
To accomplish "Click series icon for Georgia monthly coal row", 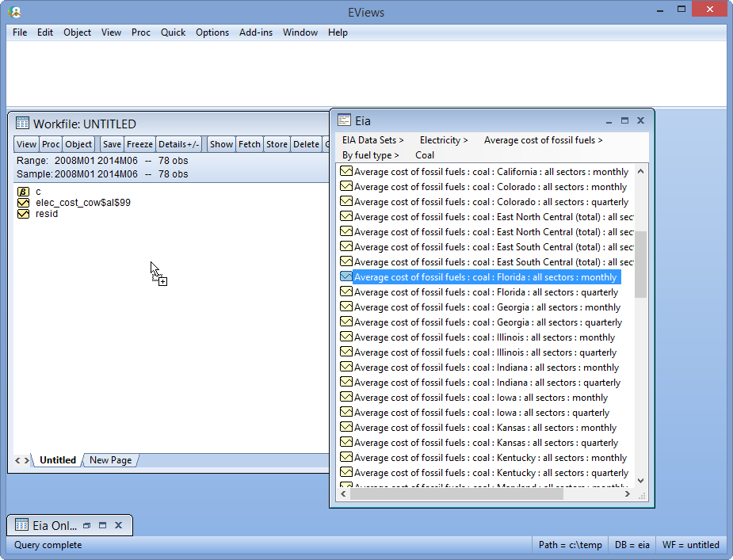I will (346, 307).
